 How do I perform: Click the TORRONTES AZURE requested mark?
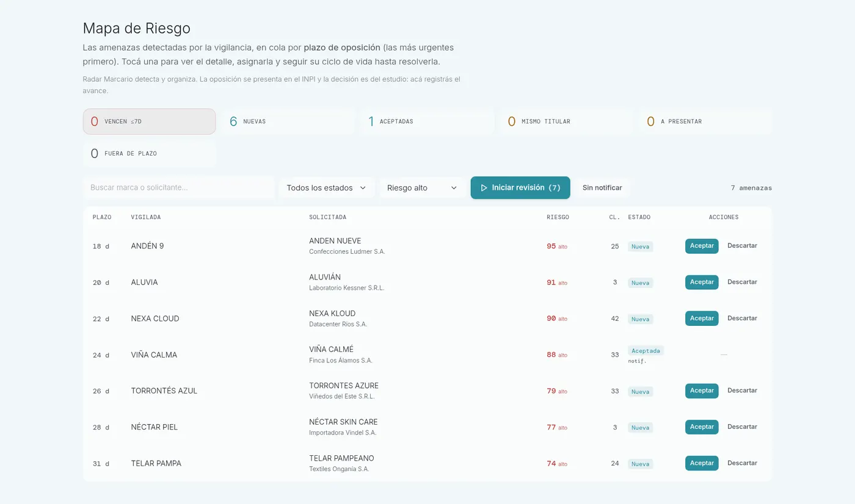[344, 386]
